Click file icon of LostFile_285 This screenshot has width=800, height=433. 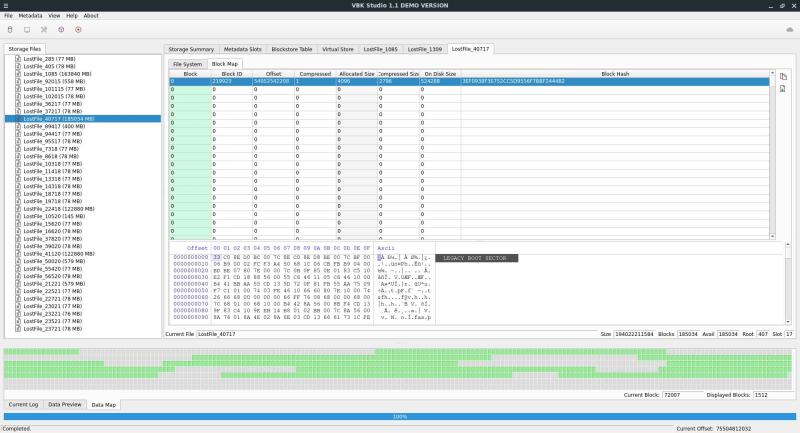(x=18, y=59)
